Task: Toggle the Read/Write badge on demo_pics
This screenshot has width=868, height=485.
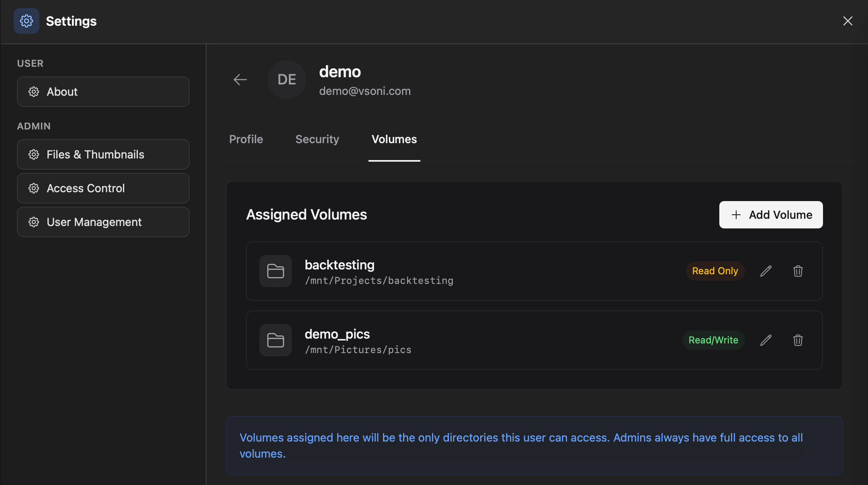Action: pos(713,340)
